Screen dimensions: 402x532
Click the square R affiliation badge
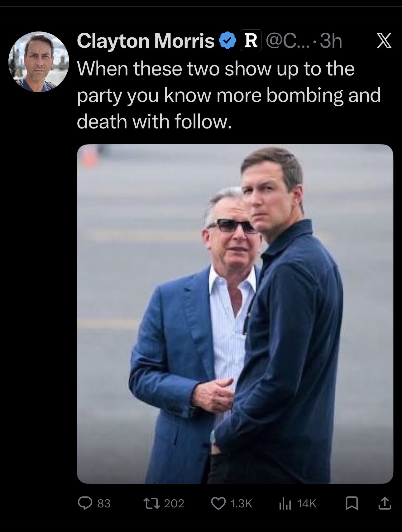point(251,42)
